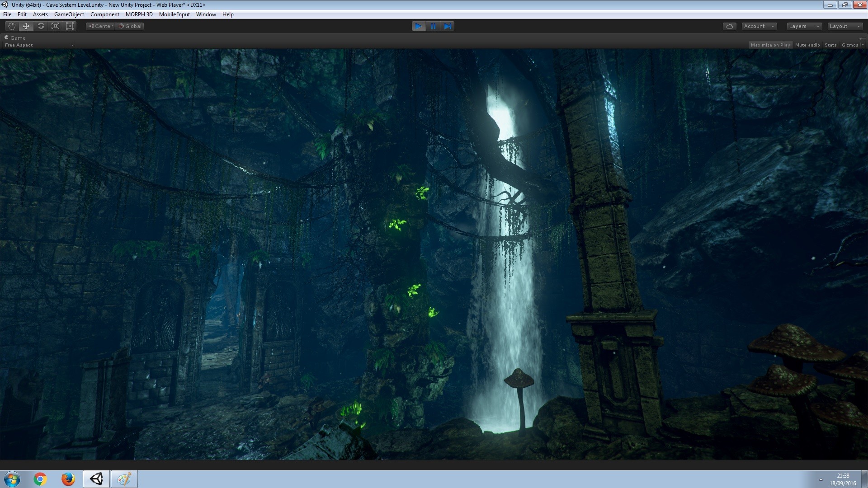
Task: Toggle Mute audio
Action: click(x=807, y=45)
